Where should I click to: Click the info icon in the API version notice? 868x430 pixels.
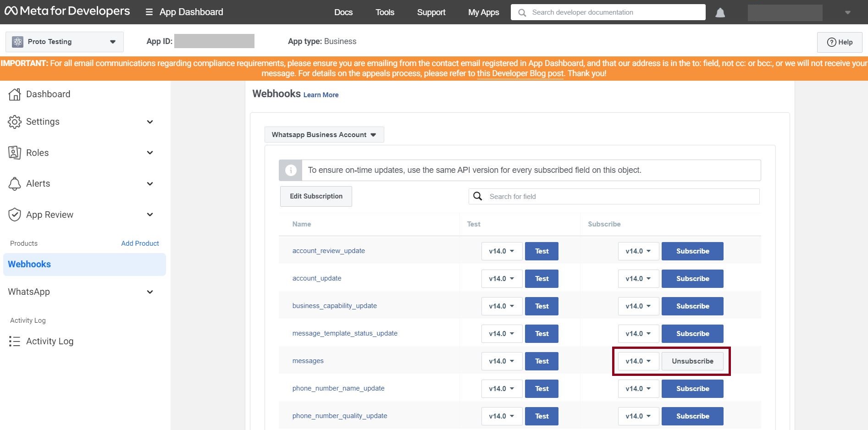click(x=291, y=170)
